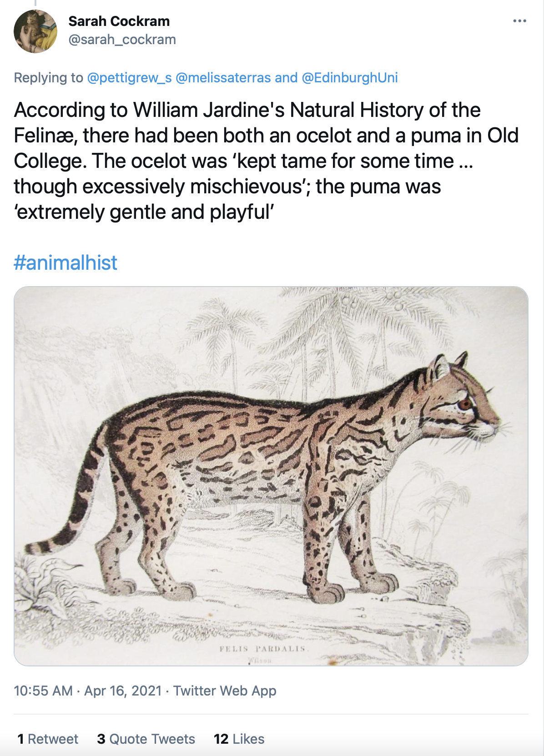
Task: Click the Apr 16, 2021 date
Action: (x=123, y=690)
